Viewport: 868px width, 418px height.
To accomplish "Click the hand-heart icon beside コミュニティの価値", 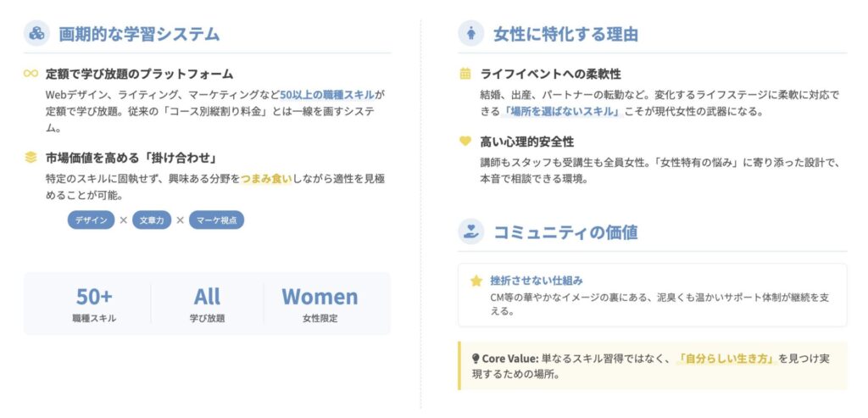I will [470, 231].
